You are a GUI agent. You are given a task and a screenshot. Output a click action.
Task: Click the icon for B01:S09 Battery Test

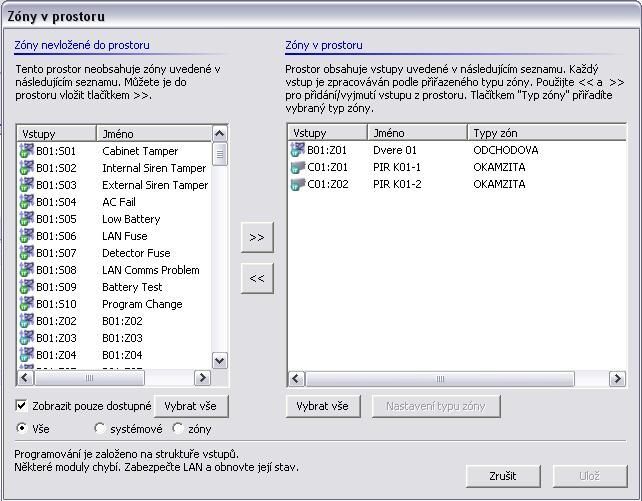pos(26,287)
